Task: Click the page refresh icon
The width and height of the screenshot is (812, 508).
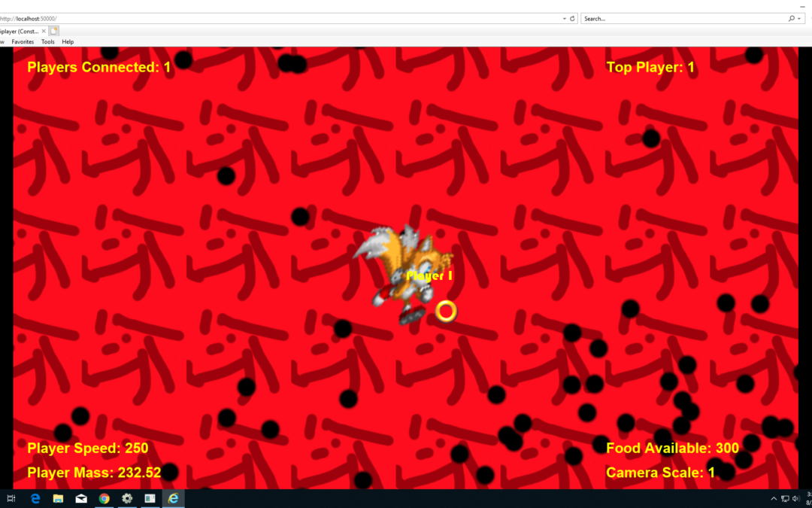Action: coord(572,19)
